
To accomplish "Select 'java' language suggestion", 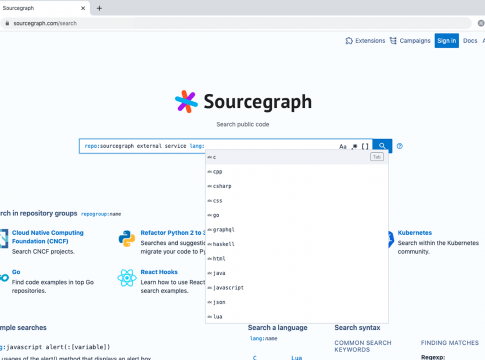I will pyautogui.click(x=297, y=273).
